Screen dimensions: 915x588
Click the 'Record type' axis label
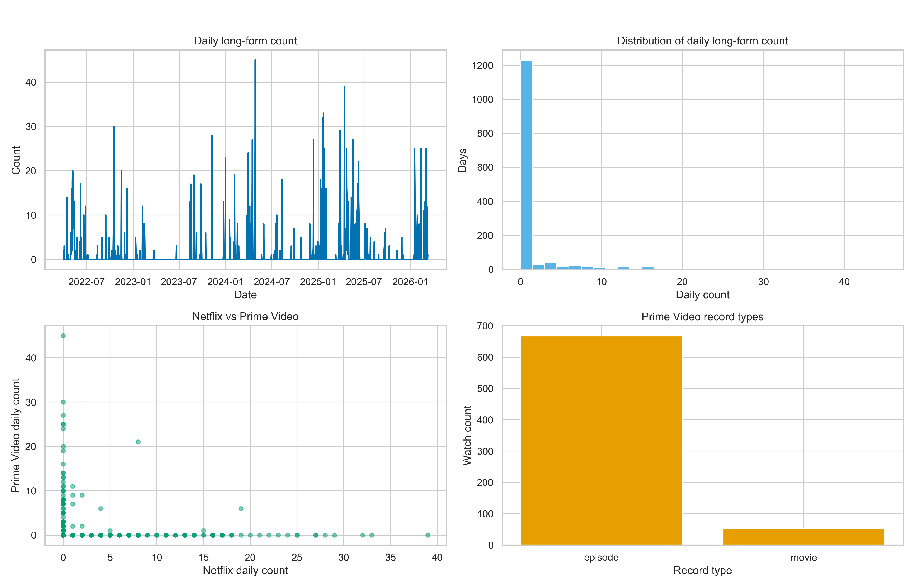(702, 570)
